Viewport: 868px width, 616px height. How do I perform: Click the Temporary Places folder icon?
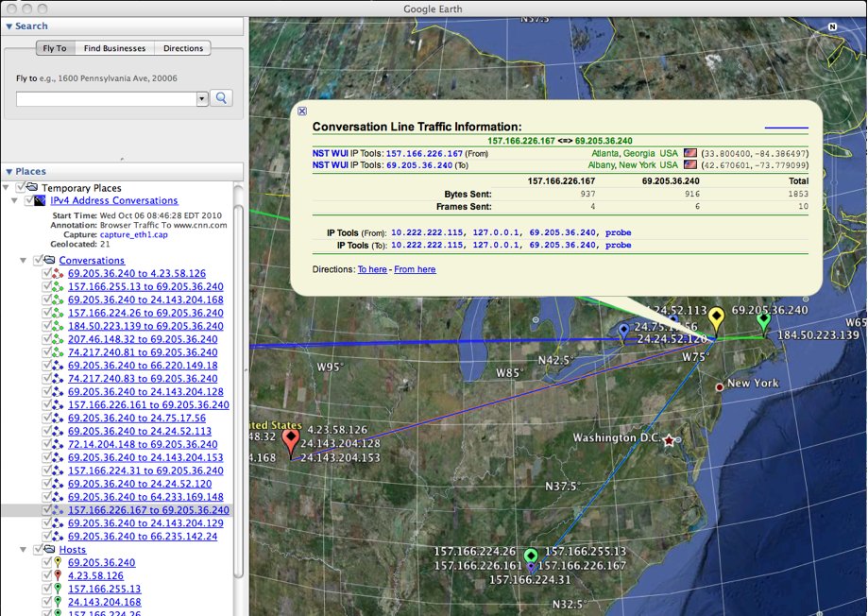point(32,187)
